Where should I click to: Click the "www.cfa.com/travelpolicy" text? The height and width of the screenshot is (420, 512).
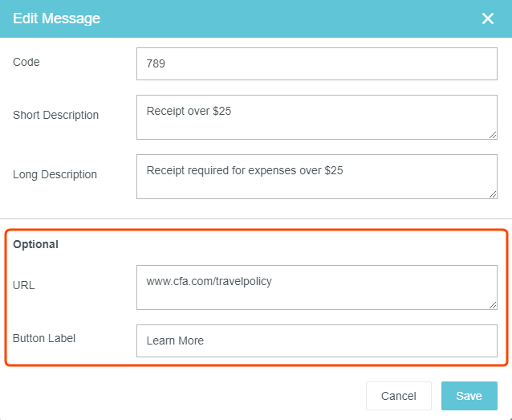click(209, 281)
